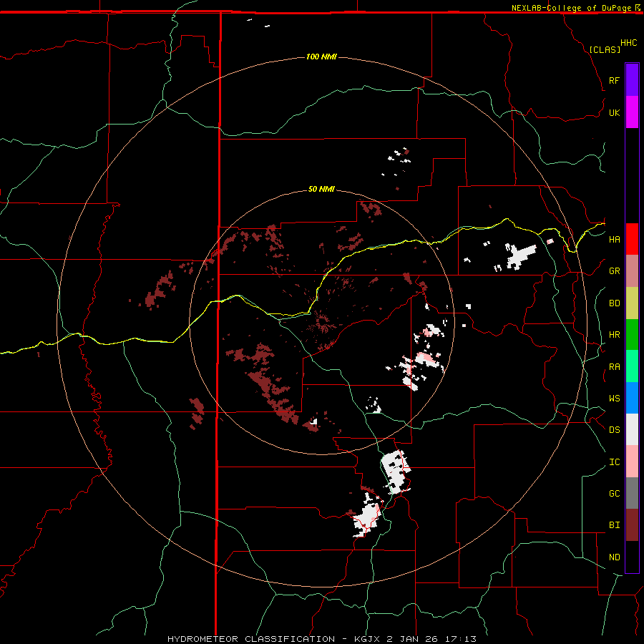644x644 pixels.
Task: Click the RF legend label
Action: [x=614, y=80]
